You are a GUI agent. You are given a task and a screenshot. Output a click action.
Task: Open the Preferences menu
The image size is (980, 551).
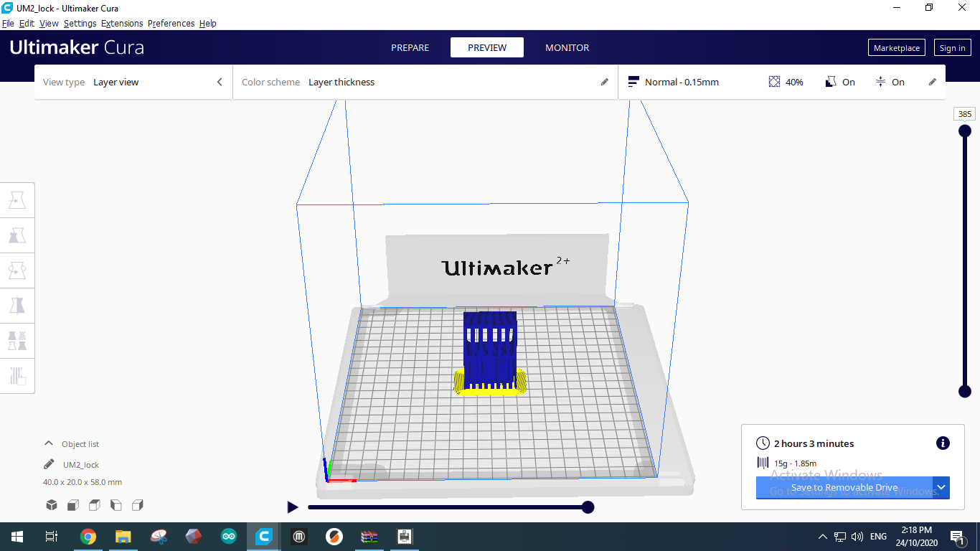[x=171, y=24]
